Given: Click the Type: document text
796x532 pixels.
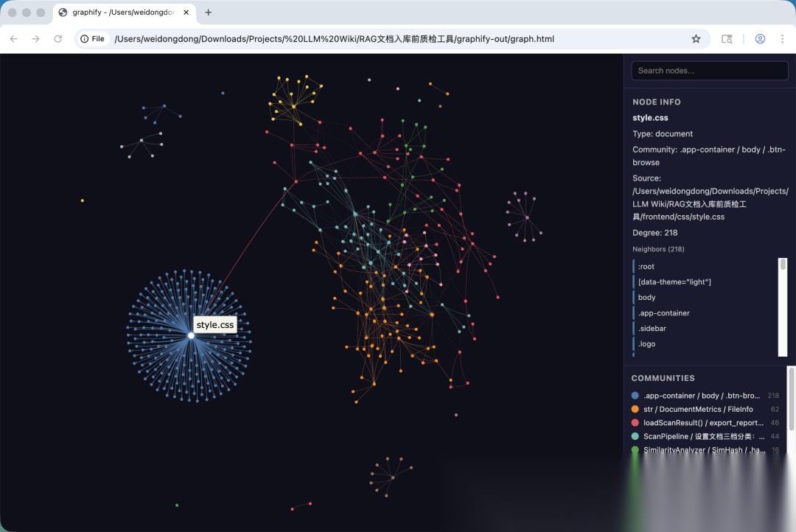Looking at the screenshot, I should [663, 134].
